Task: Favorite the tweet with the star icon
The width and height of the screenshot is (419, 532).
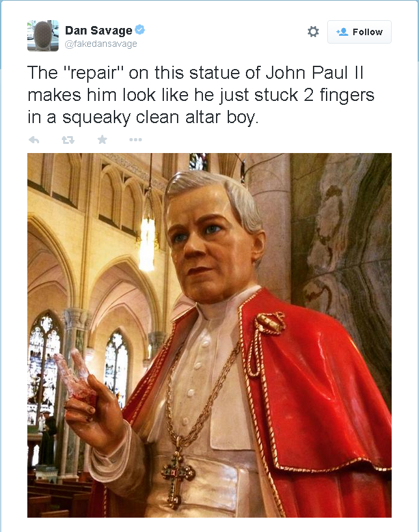Action: (102, 139)
